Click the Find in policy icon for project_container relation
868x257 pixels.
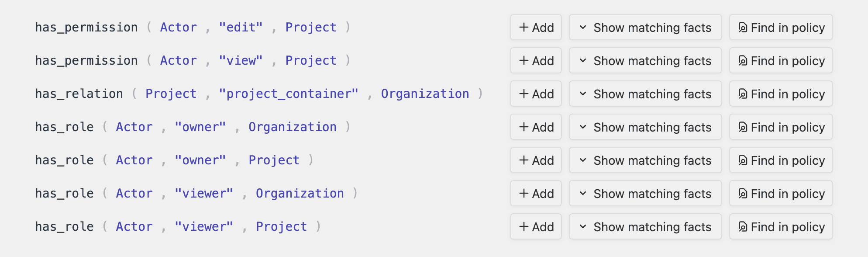click(743, 94)
